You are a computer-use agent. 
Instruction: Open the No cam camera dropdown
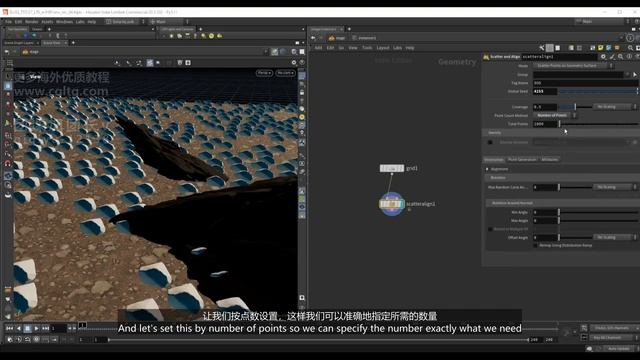(285, 73)
